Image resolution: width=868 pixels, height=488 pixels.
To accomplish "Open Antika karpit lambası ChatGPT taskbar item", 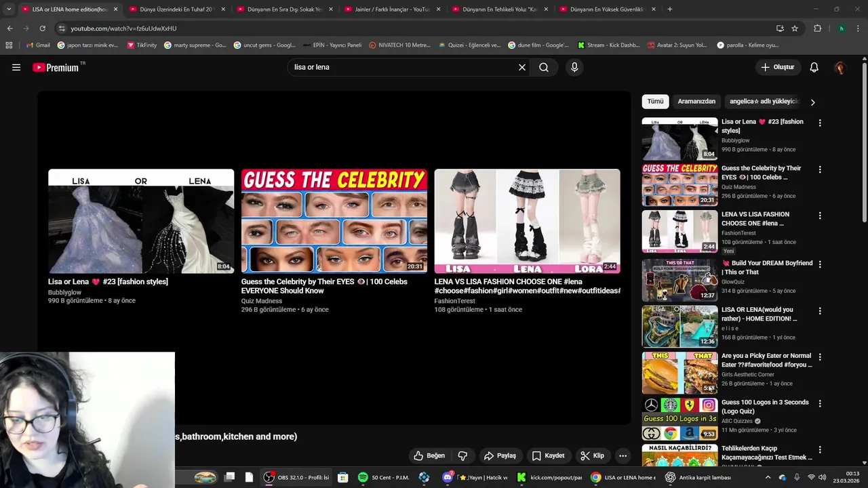I will click(698, 477).
